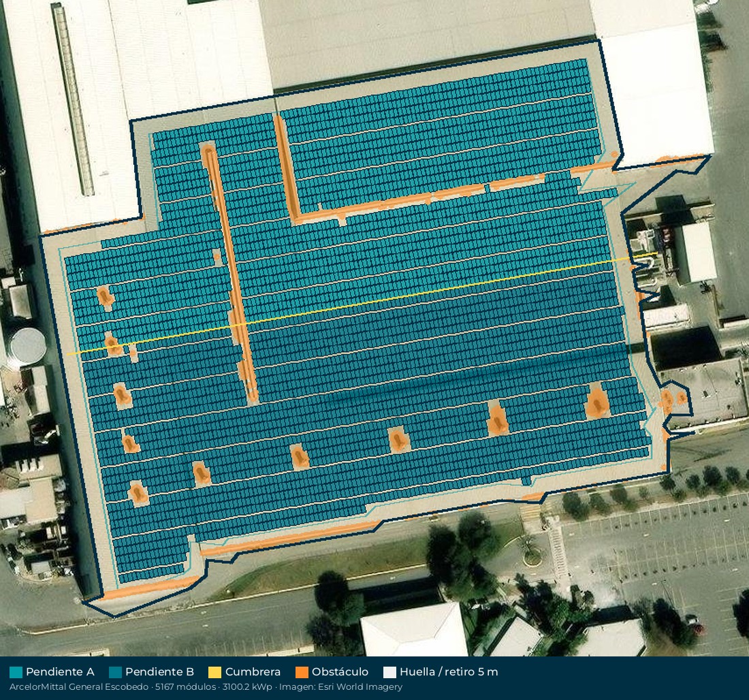The width and height of the screenshot is (749, 700).
Task: Select the 'Pendiente A' legend label
Action: [60, 672]
